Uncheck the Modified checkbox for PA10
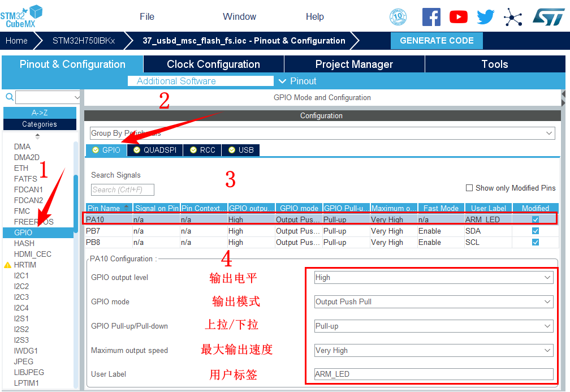This screenshot has height=392, width=570. point(535,219)
